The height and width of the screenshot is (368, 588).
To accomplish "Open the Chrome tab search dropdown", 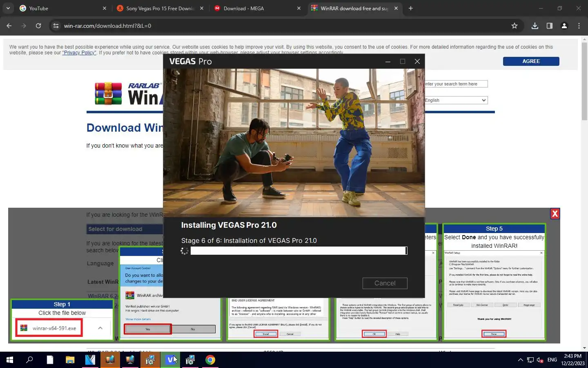I will click(8, 8).
